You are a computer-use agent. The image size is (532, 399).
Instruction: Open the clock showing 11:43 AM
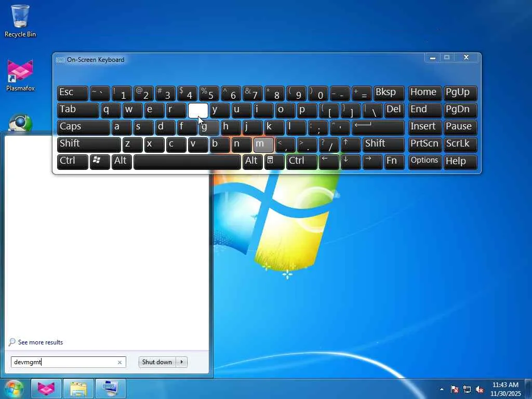[505, 389]
